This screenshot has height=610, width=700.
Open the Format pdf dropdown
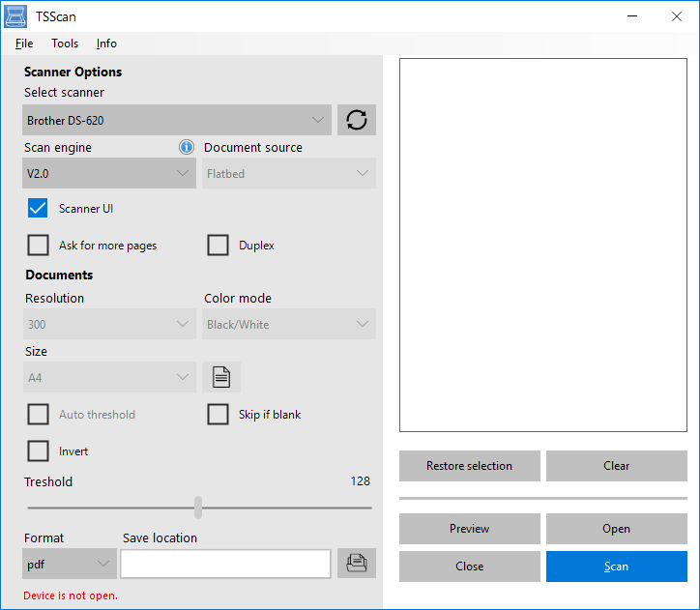[x=69, y=563]
